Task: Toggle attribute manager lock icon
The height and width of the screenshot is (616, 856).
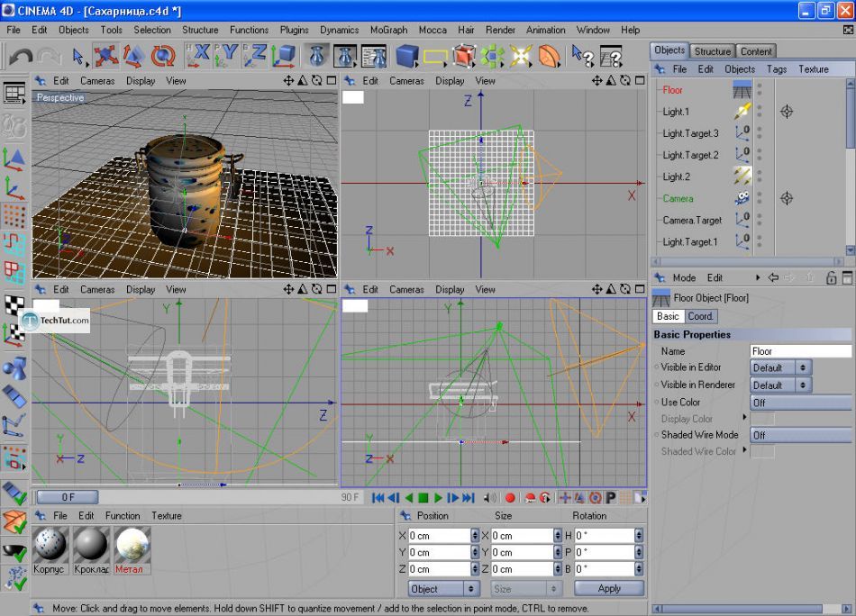Action: [x=831, y=277]
